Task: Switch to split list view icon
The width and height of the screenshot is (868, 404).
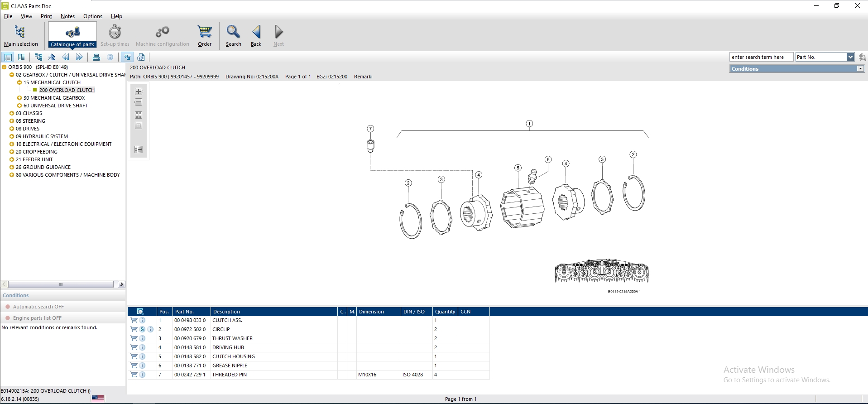Action: click(x=21, y=57)
